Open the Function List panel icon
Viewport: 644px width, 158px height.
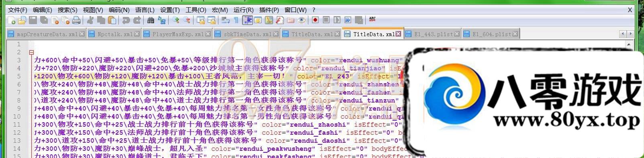(x=280, y=20)
